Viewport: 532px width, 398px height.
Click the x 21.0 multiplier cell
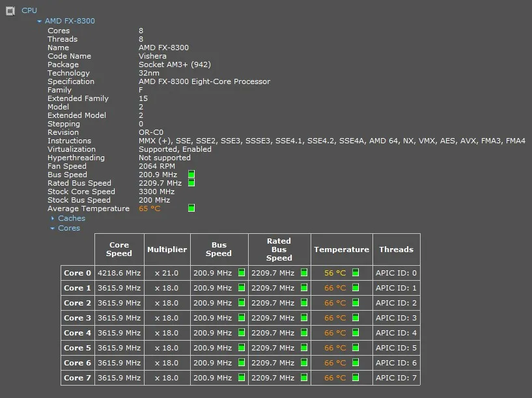point(167,273)
